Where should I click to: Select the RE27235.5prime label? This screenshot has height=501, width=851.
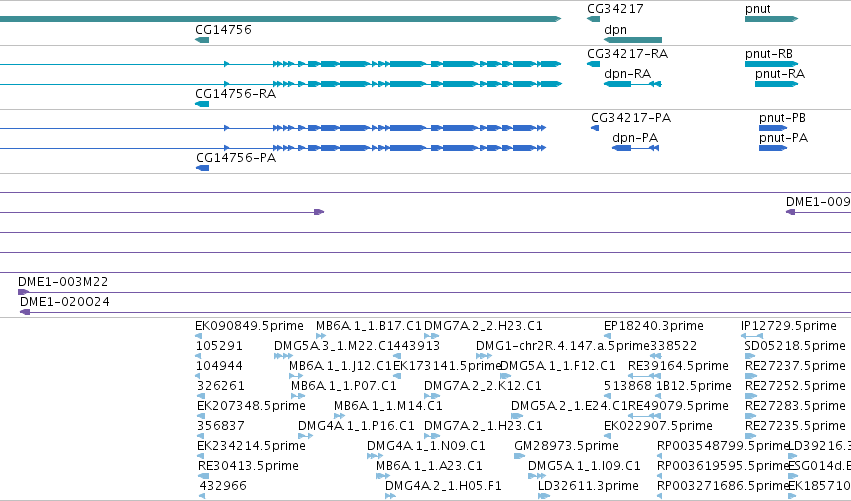click(x=795, y=426)
